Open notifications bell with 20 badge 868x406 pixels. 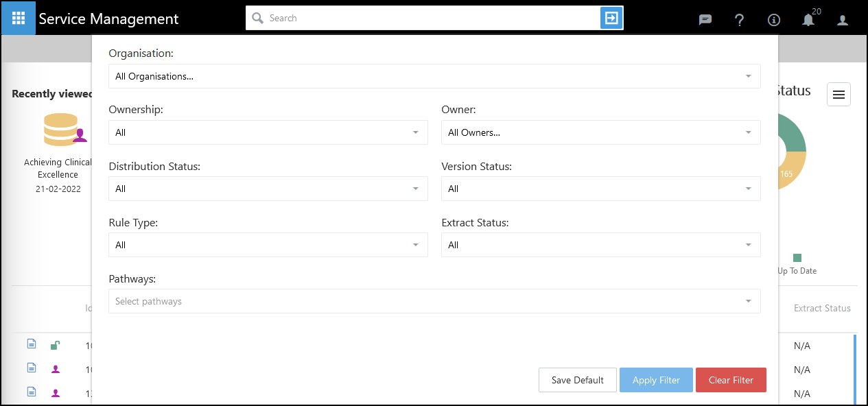point(808,20)
